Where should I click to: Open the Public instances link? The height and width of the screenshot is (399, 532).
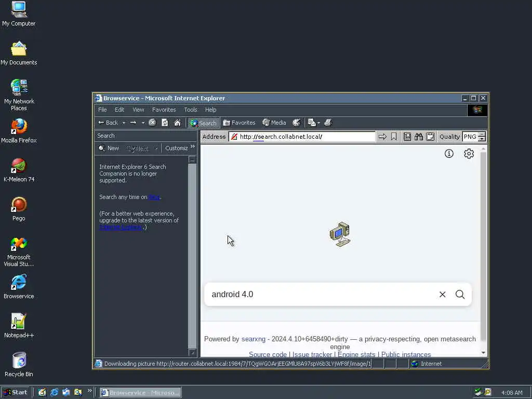pos(406,354)
